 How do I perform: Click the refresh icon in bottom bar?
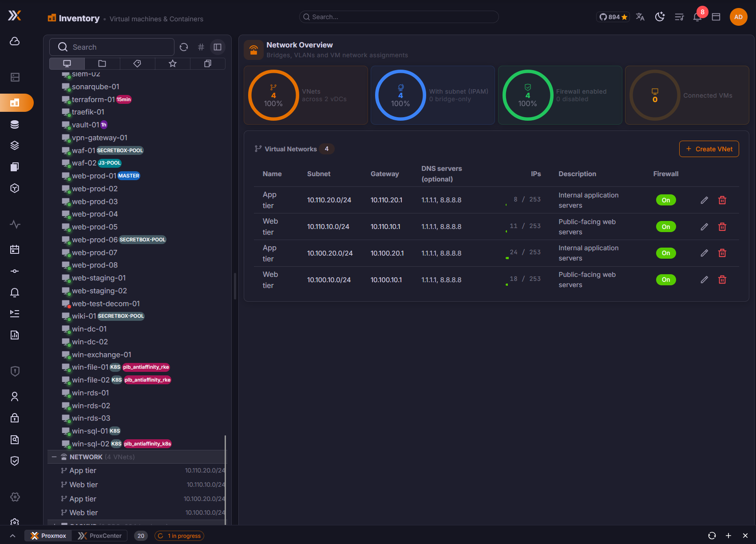[712, 536]
